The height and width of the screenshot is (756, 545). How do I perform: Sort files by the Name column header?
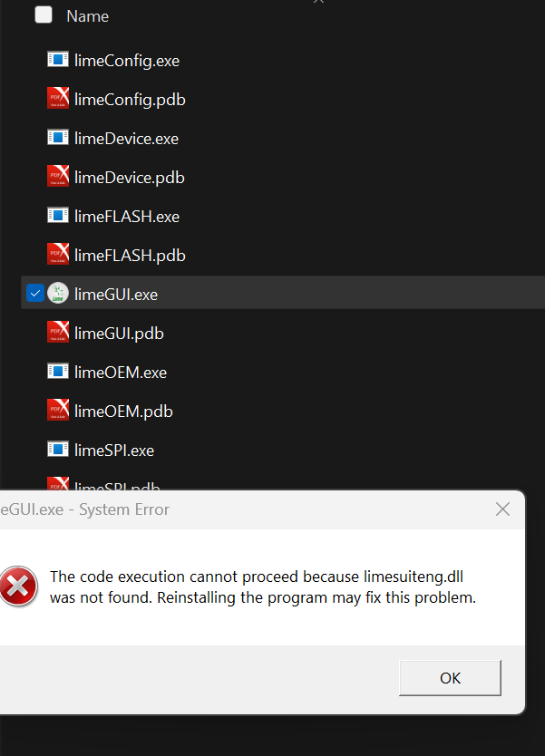88,16
